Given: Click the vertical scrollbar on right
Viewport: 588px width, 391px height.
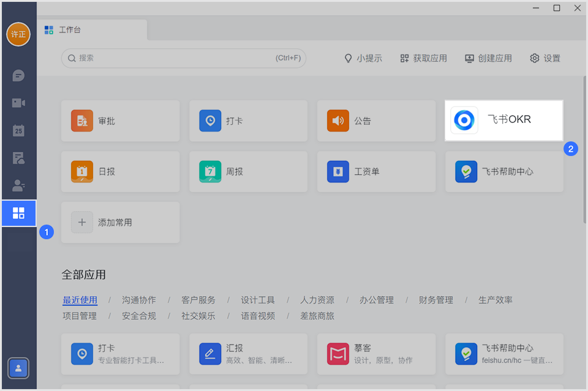Looking at the screenshot, I should tap(584, 150).
